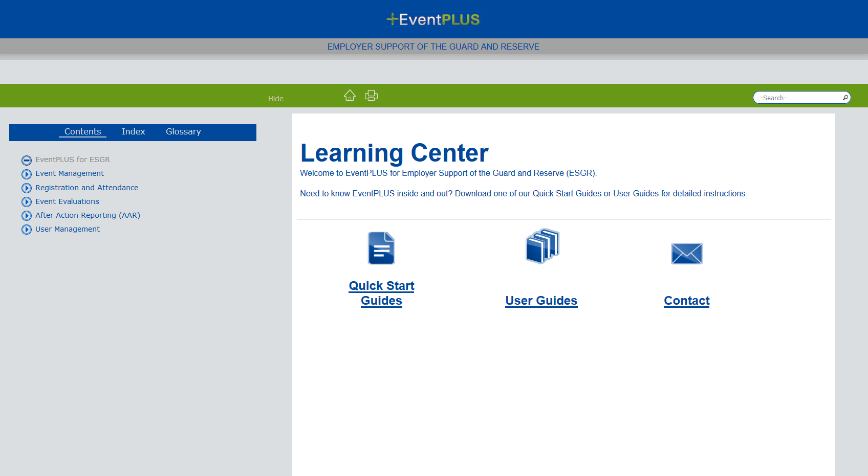Click the Contact envelope icon

point(687,254)
